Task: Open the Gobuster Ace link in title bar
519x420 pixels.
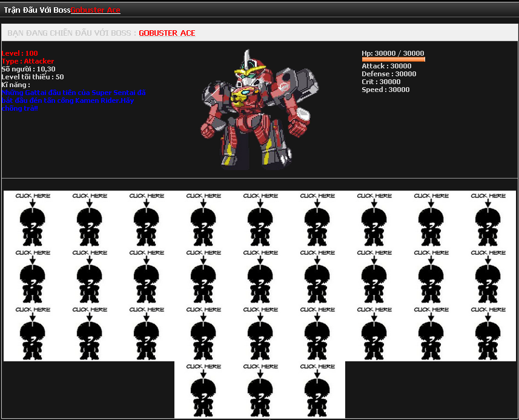Action: pyautogui.click(x=95, y=10)
